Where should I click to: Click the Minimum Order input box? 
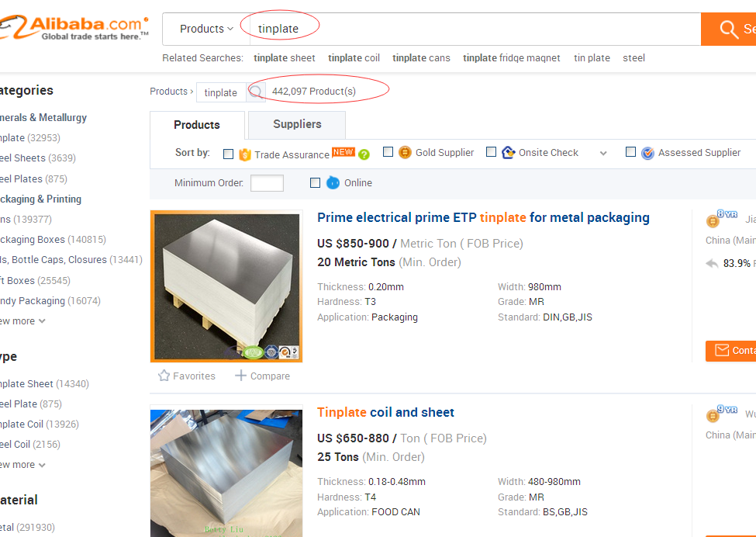[x=267, y=183]
